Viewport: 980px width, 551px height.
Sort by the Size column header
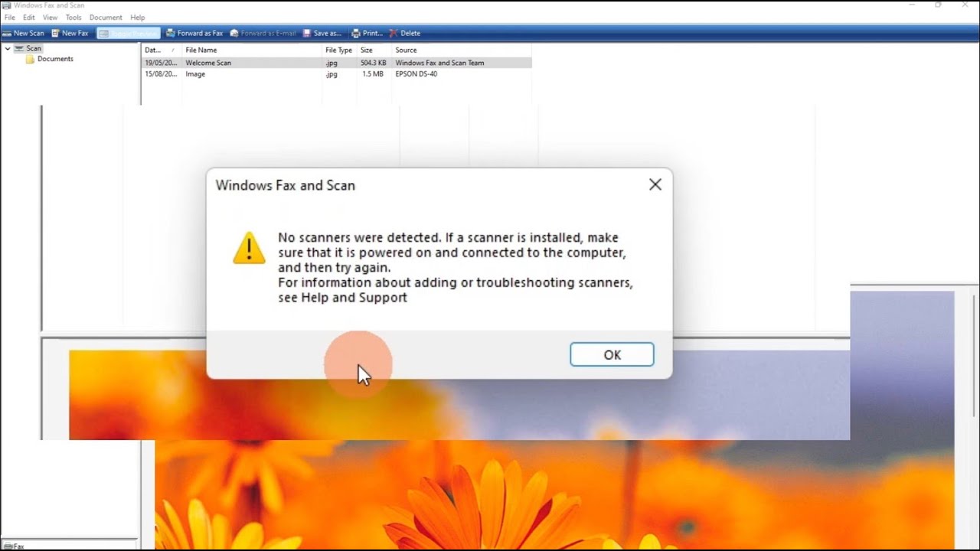(x=374, y=51)
